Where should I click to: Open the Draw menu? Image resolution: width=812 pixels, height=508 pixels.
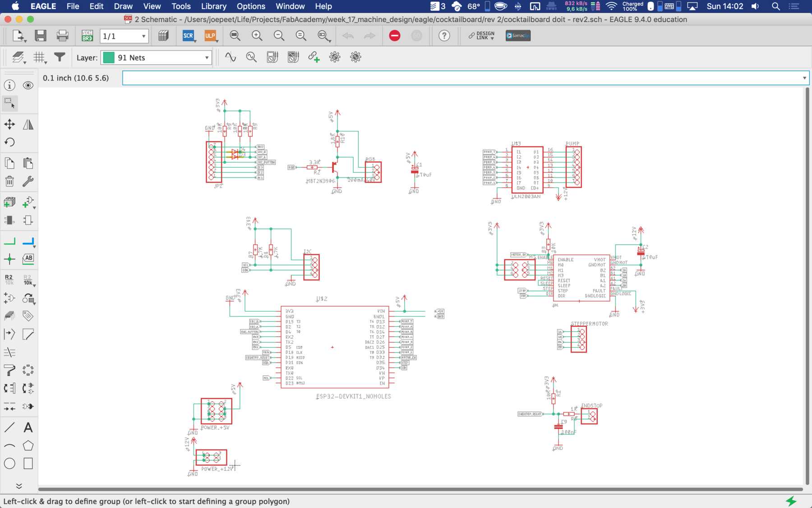point(123,6)
